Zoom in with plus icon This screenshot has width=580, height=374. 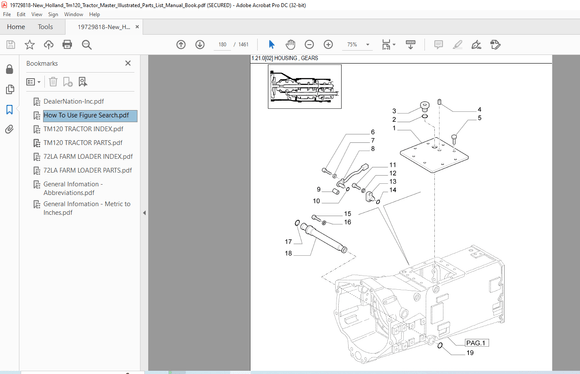click(x=328, y=45)
